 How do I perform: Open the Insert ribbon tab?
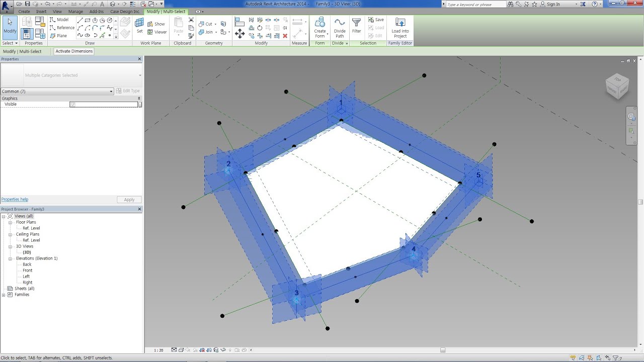(41, 12)
